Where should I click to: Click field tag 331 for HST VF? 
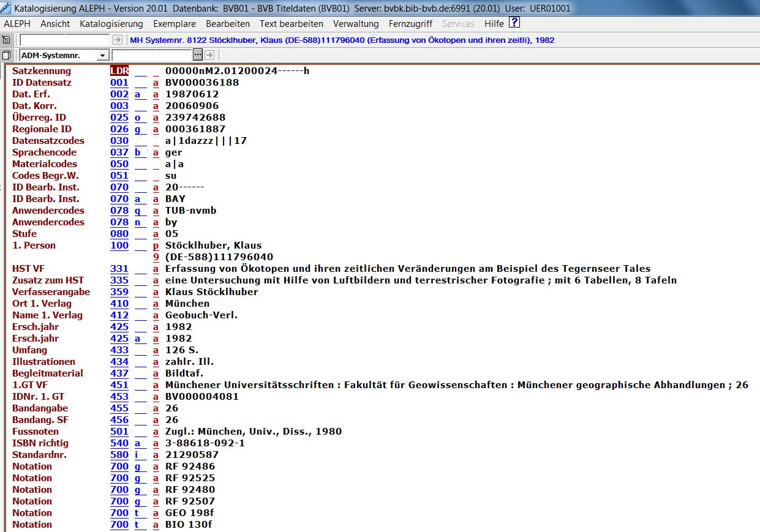[119, 269]
